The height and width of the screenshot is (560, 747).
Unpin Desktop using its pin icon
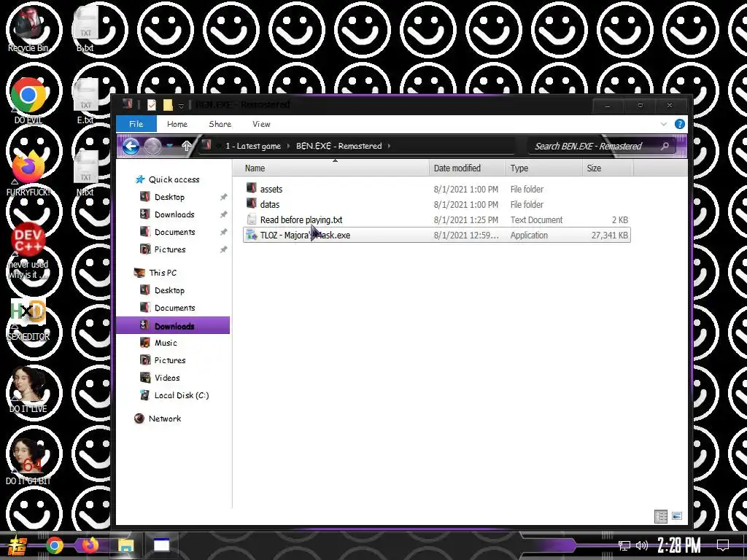(223, 197)
